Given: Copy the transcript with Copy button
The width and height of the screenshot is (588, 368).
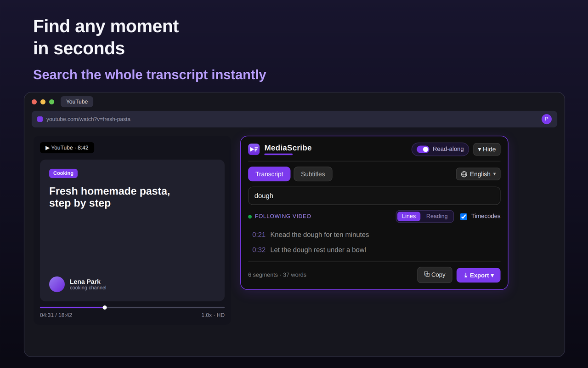Looking at the screenshot, I should 435,275.
